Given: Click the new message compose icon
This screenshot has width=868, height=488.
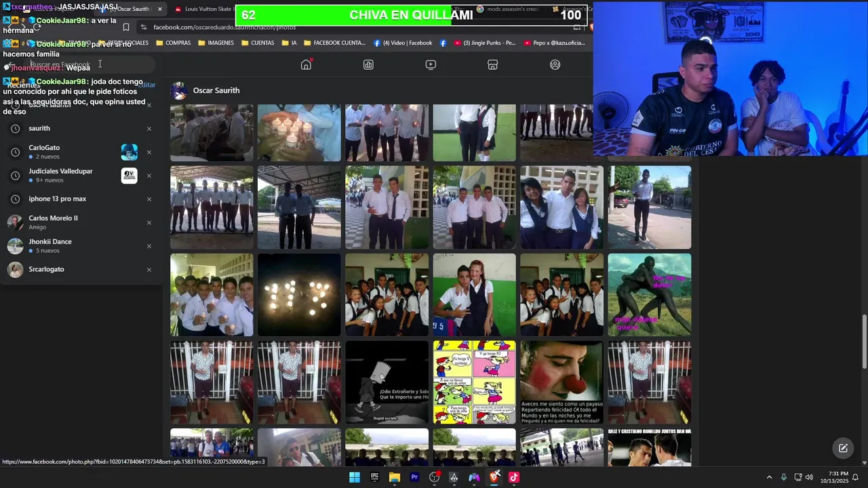Looking at the screenshot, I should click(x=843, y=448).
